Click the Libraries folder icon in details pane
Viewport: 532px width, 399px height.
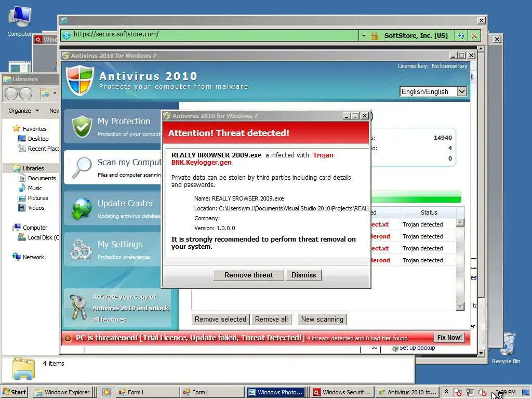(x=23, y=368)
